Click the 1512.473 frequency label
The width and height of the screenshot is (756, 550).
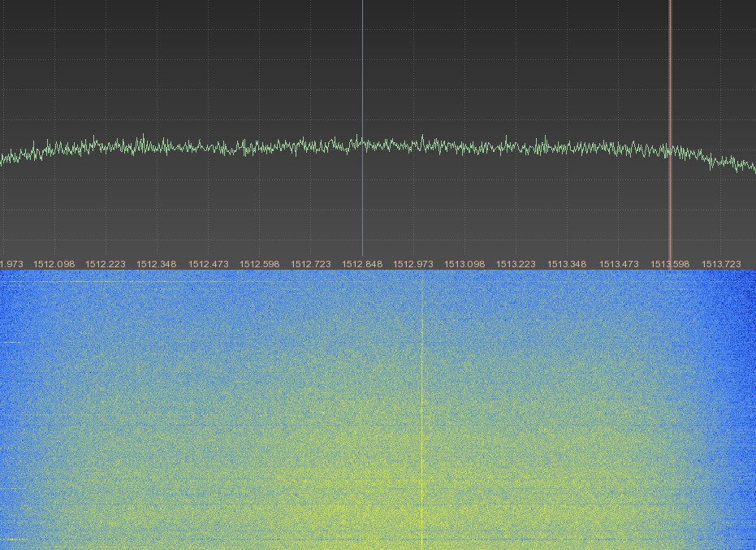click(209, 264)
